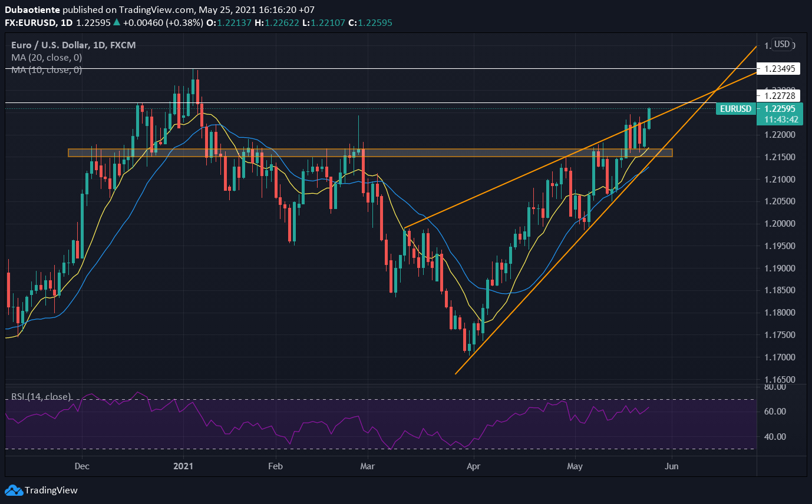This screenshot has height=504, width=812.
Task: Click the Mar label on time axis
Action: point(367,466)
